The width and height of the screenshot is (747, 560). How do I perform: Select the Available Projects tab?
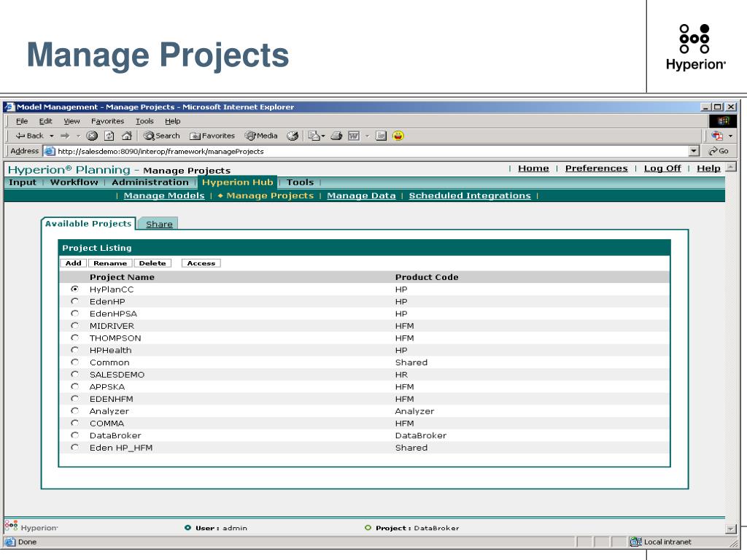(x=88, y=223)
